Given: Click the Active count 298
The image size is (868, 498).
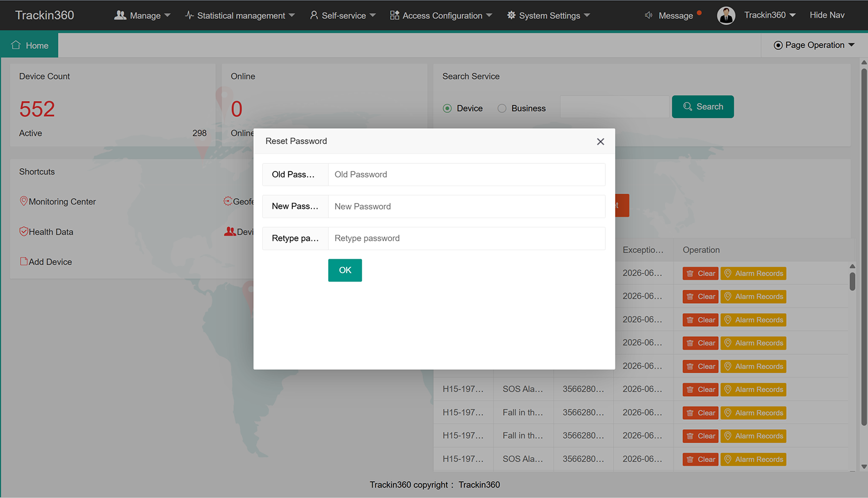Looking at the screenshot, I should (x=199, y=133).
